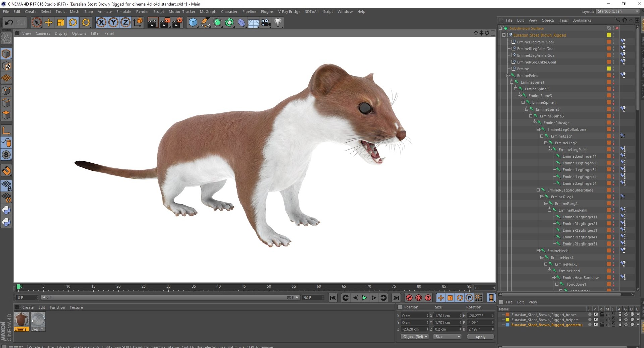Add a Cube primitive object

(x=193, y=23)
